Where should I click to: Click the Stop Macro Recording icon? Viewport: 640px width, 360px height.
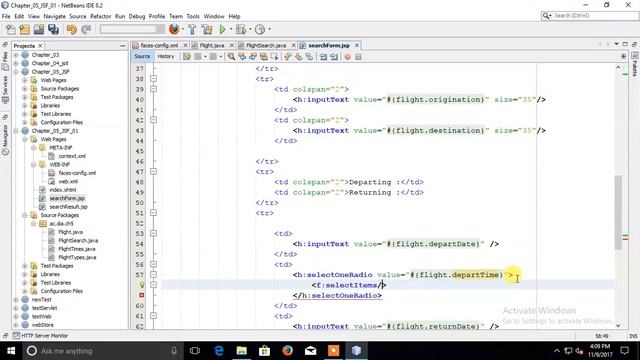coord(358,57)
